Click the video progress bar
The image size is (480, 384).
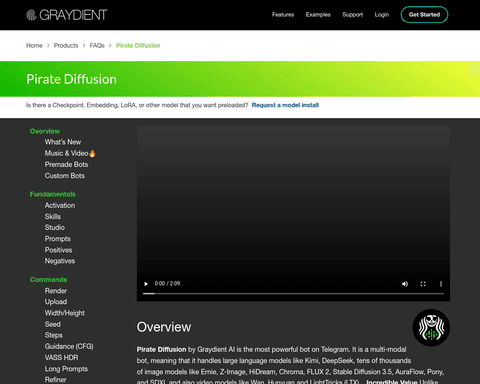point(293,294)
